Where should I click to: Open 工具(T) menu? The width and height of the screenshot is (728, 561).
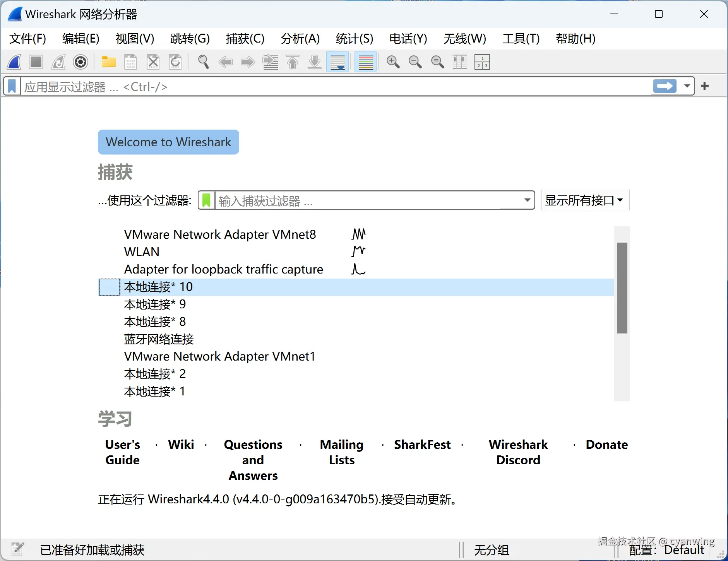coord(521,39)
